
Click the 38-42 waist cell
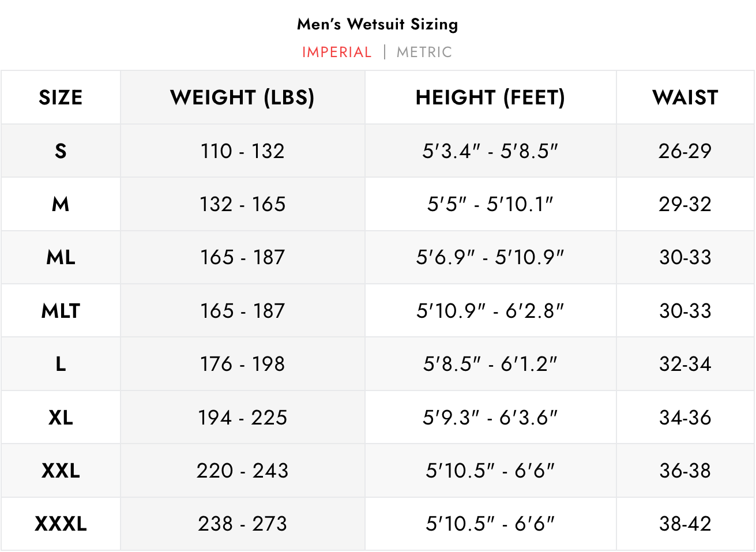[685, 524]
